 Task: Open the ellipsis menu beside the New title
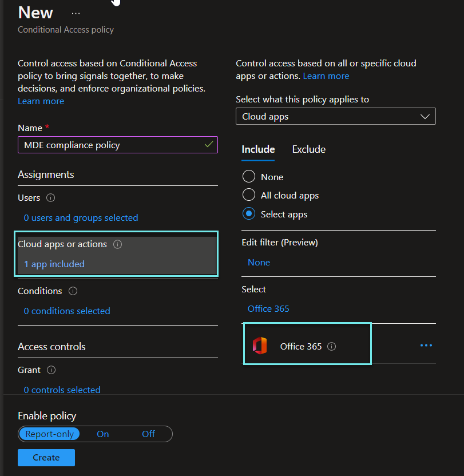[76, 13]
